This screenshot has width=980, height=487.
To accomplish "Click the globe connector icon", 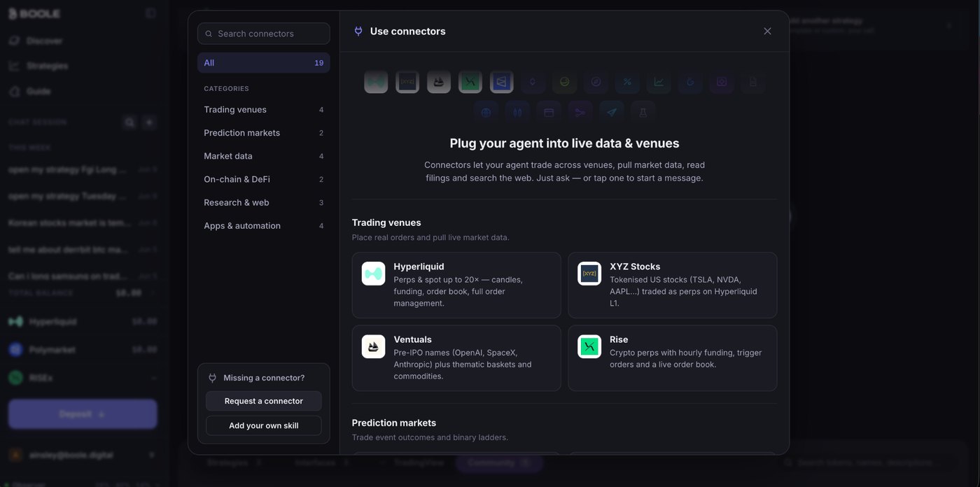I will 486,112.
